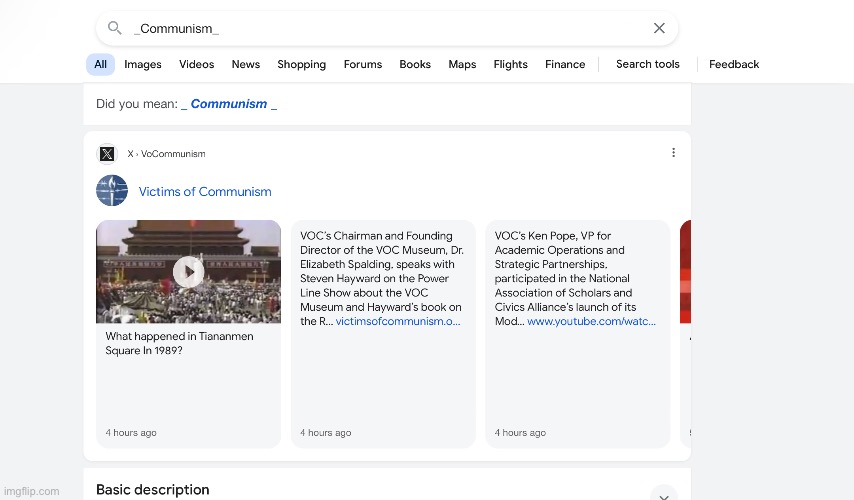Open the Victims of Communism title link

click(205, 192)
